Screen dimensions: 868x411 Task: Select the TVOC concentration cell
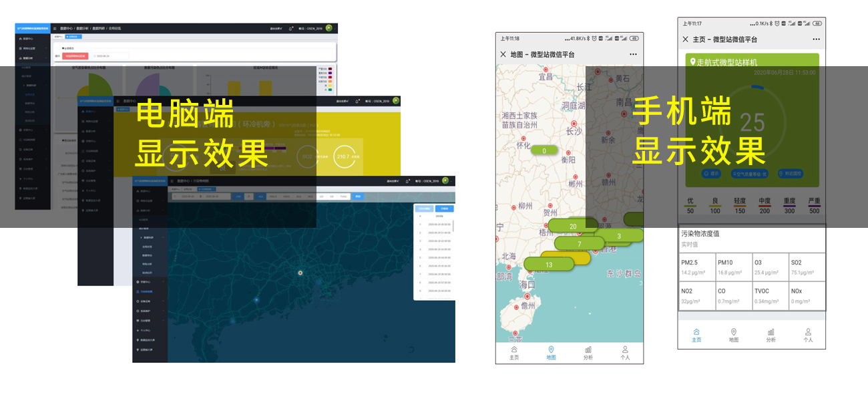(770, 295)
